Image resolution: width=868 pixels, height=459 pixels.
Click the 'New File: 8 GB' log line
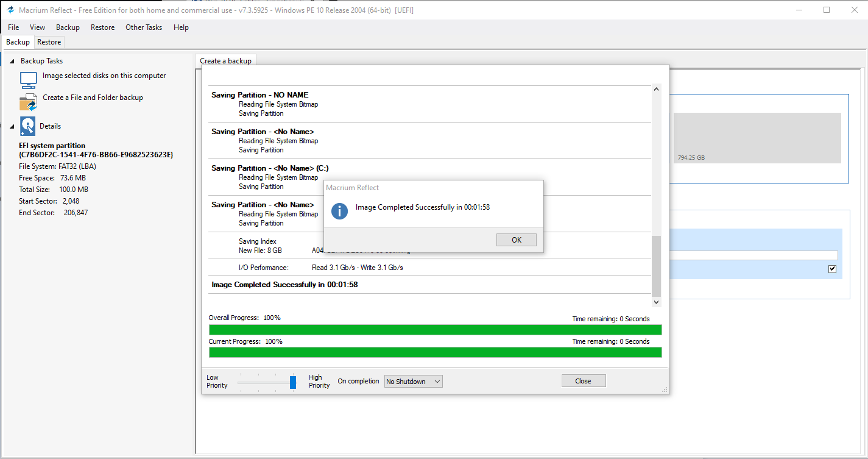coord(260,251)
